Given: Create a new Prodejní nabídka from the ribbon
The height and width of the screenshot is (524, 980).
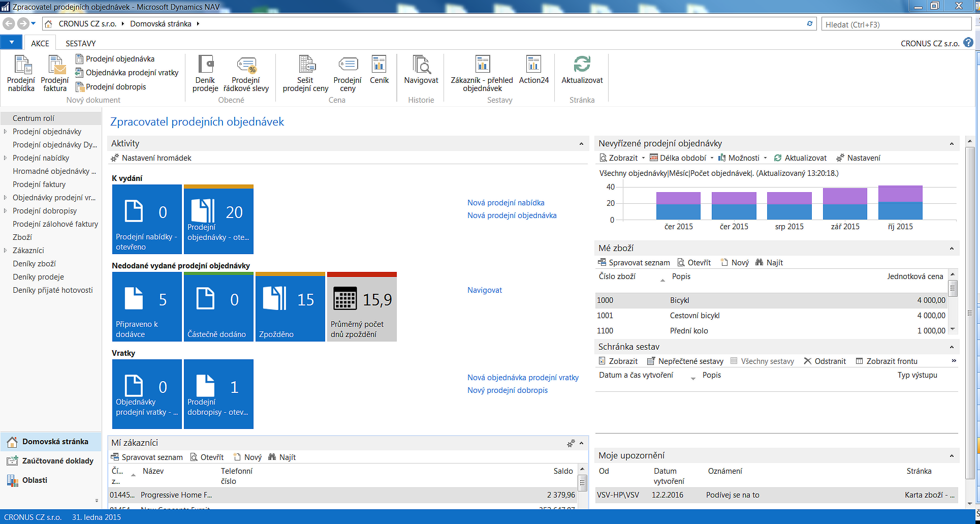Looking at the screenshot, I should [x=21, y=74].
